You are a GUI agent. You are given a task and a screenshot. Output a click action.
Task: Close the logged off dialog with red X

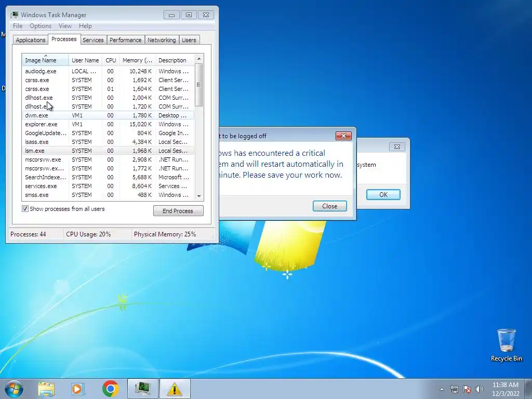click(x=343, y=136)
